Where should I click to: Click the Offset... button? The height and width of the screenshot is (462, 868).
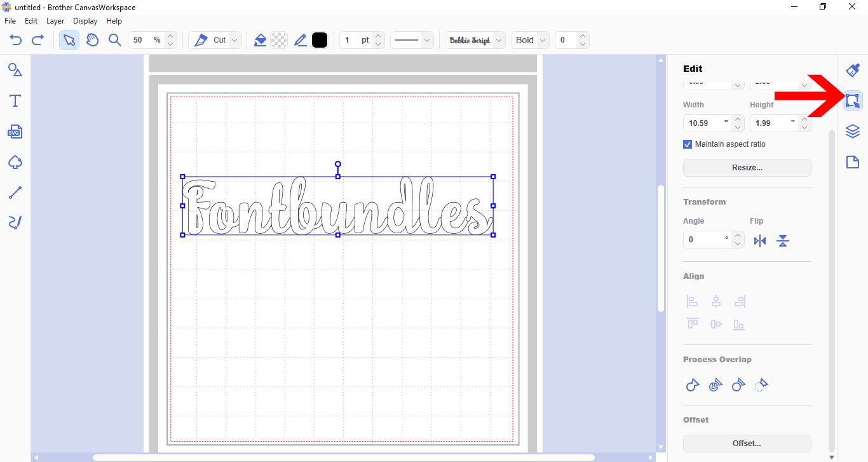tap(747, 444)
